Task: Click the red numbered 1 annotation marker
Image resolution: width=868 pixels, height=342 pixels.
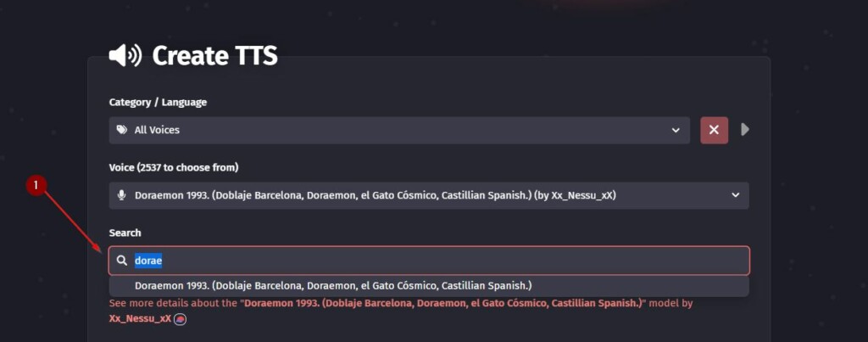Action: (36, 184)
